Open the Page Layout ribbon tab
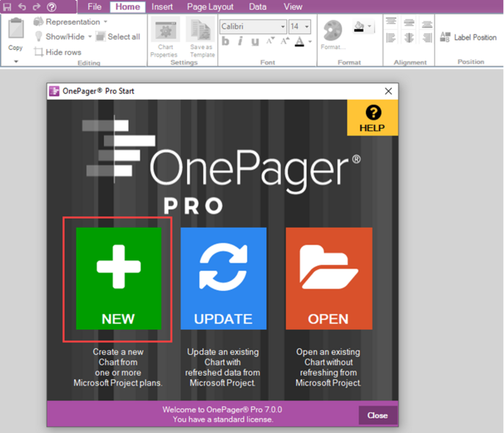The image size is (504, 433). (210, 7)
